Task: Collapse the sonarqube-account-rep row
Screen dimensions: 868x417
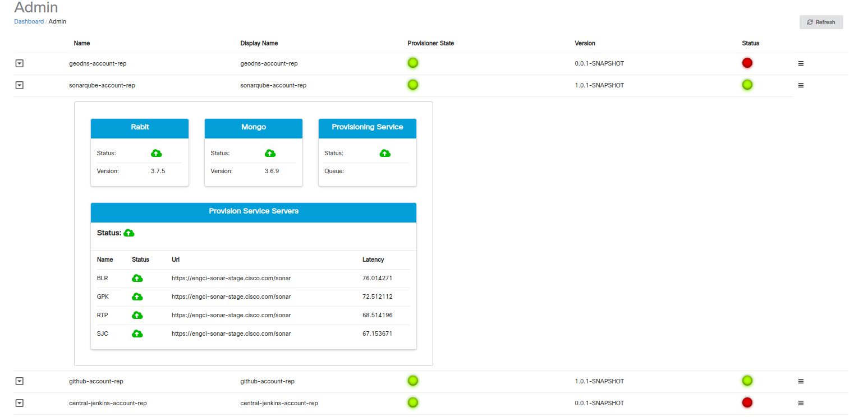Action: (19, 85)
